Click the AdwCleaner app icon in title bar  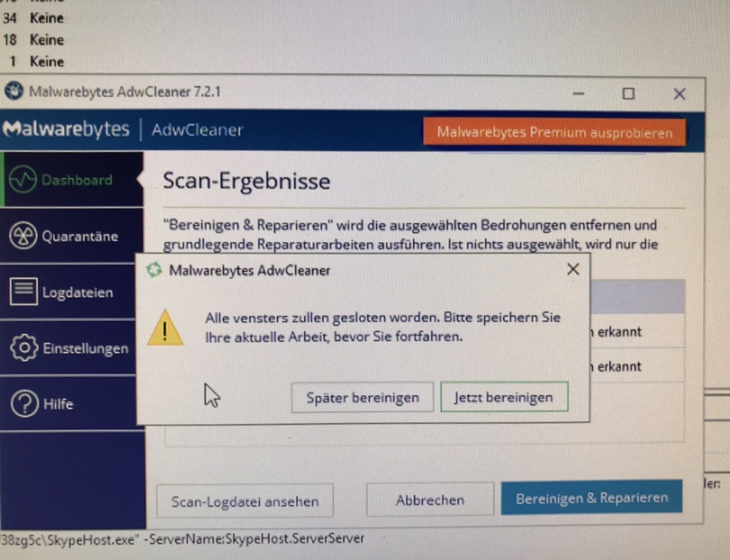pos(14,91)
